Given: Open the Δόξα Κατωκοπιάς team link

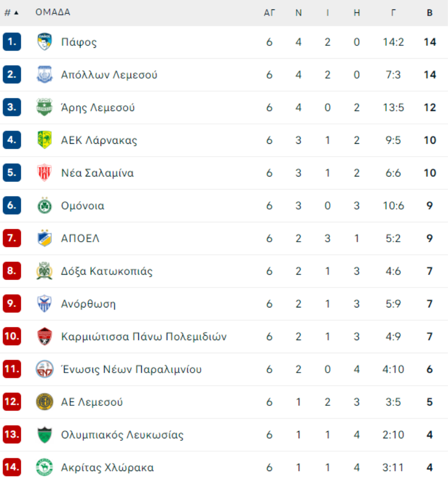Looking at the screenshot, I should click(x=107, y=271).
